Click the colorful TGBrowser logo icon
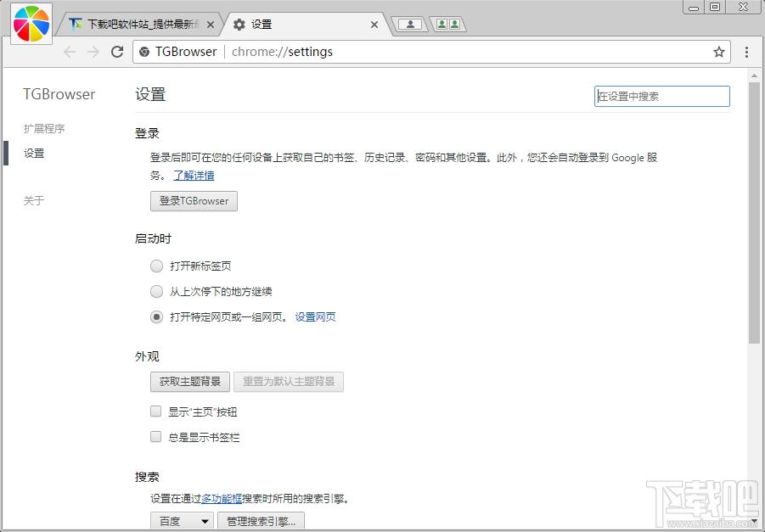The image size is (765, 532). tap(31, 24)
